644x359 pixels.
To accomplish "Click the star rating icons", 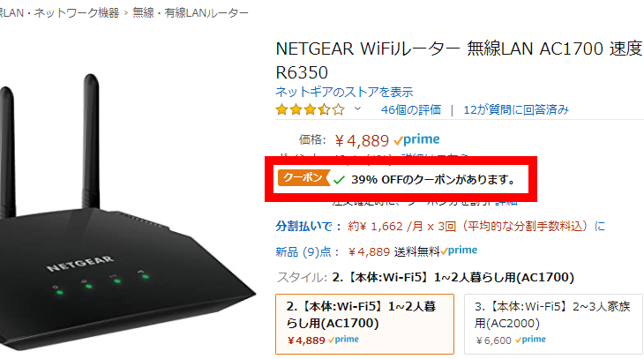I will 310,110.
